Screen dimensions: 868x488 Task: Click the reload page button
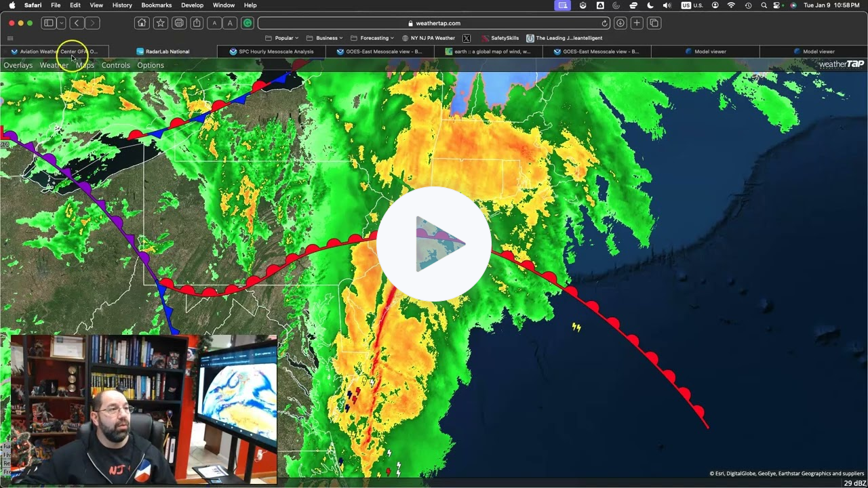605,22
